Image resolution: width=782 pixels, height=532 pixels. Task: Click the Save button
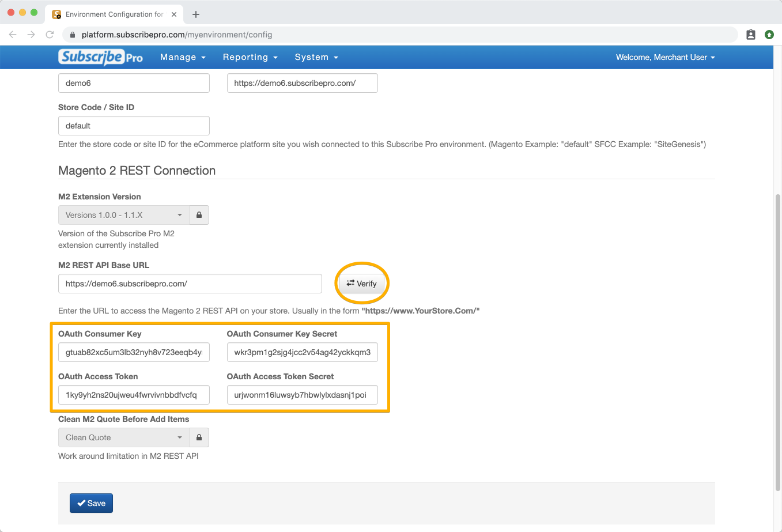coord(91,503)
